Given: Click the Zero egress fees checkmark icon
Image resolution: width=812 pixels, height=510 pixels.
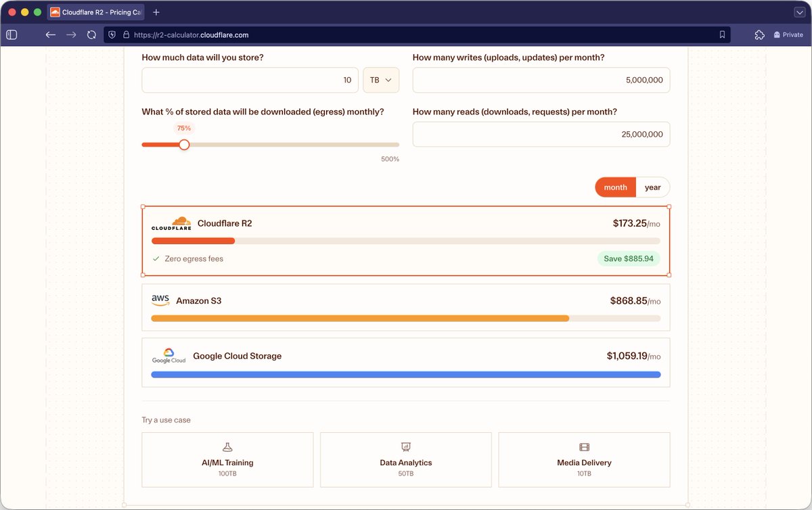Looking at the screenshot, I should coord(156,259).
